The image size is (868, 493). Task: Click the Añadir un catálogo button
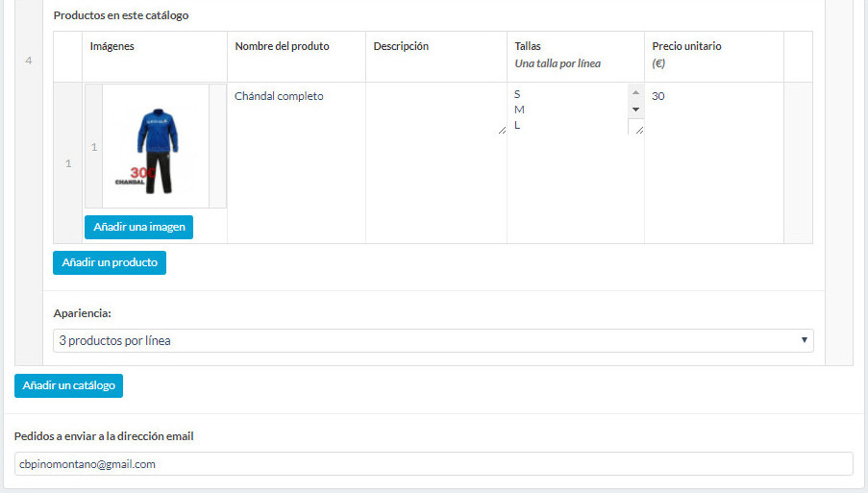click(68, 385)
